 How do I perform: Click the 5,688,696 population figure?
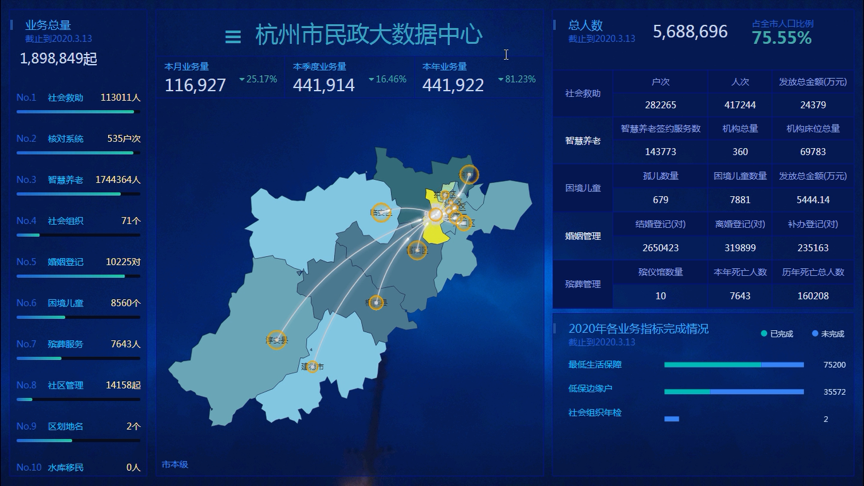[x=690, y=32]
